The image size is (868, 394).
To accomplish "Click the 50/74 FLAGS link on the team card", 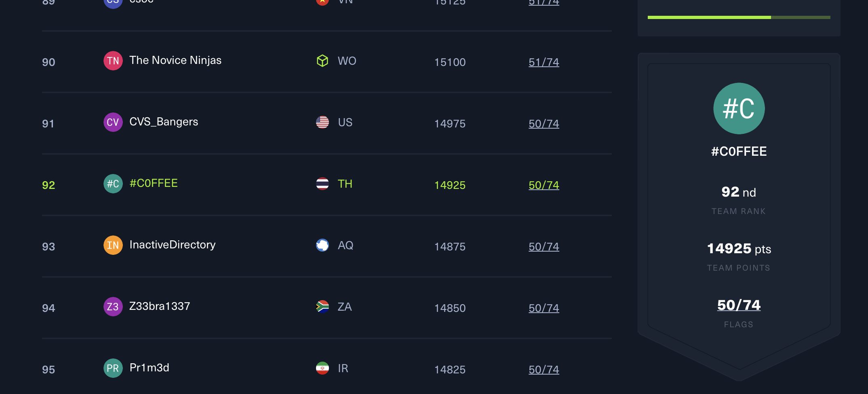I will pyautogui.click(x=738, y=305).
